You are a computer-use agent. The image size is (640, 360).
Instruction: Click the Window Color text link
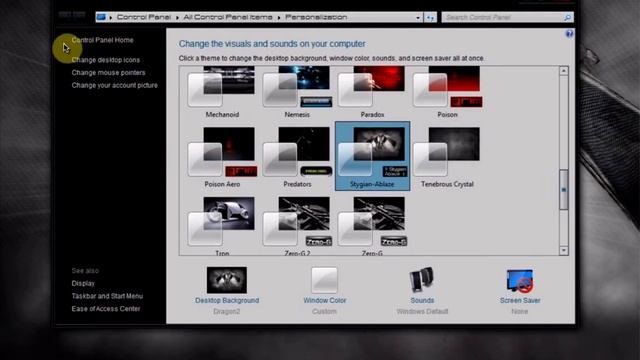coord(324,300)
